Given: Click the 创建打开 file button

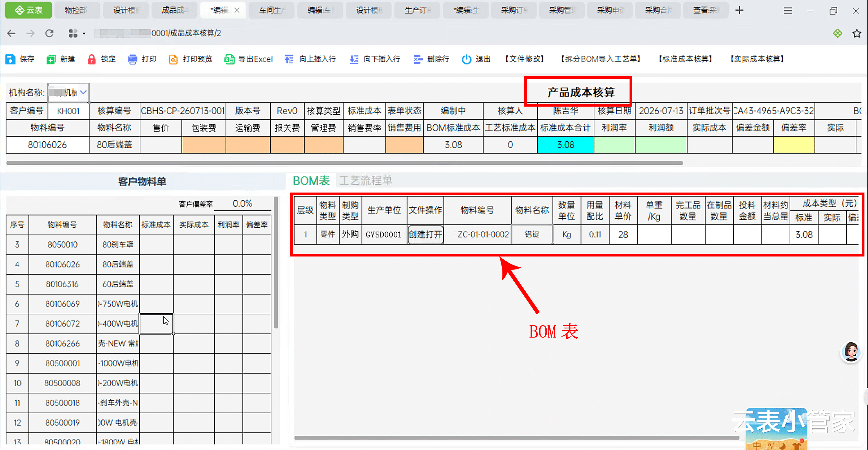Looking at the screenshot, I should pyautogui.click(x=425, y=234).
